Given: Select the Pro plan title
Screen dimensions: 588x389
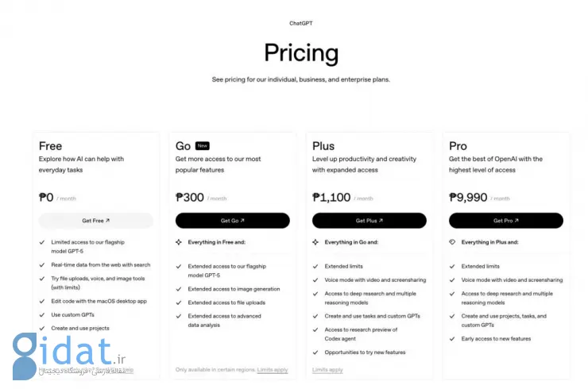Looking at the screenshot, I should 458,146.
